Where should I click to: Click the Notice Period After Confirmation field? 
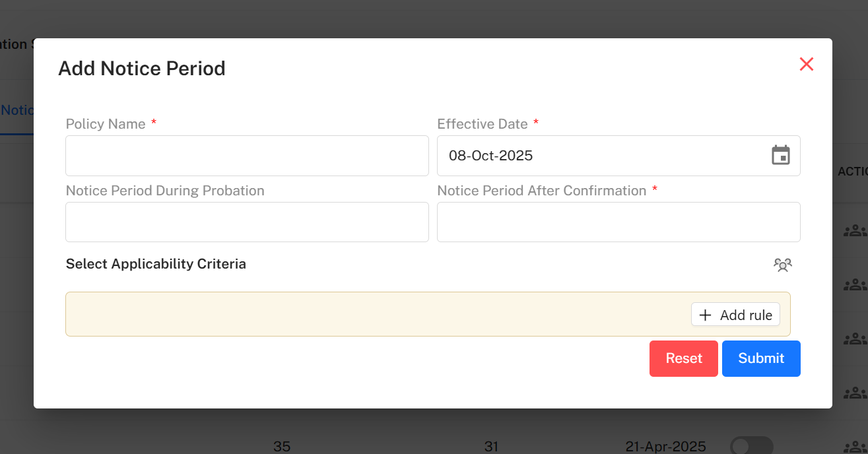tap(618, 222)
